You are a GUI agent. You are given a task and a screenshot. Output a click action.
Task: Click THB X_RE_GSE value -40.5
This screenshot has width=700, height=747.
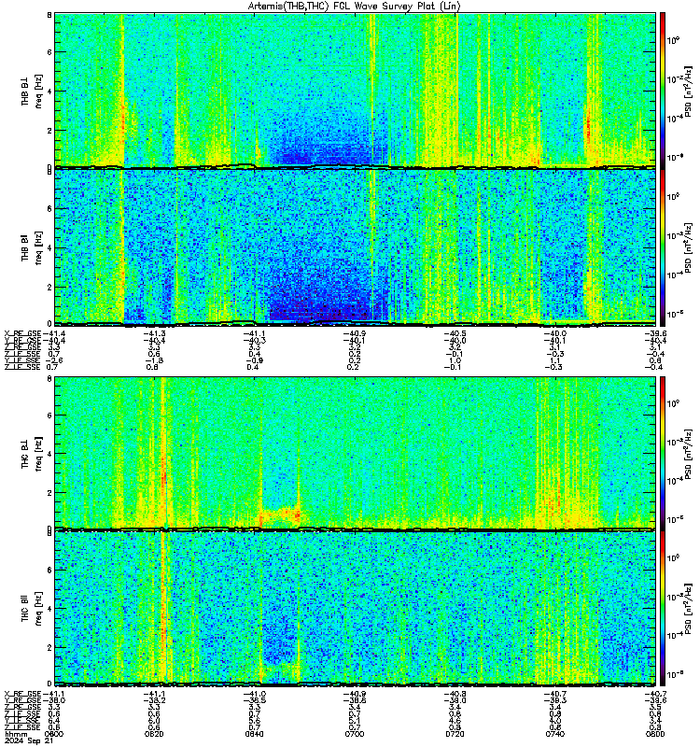[455, 333]
